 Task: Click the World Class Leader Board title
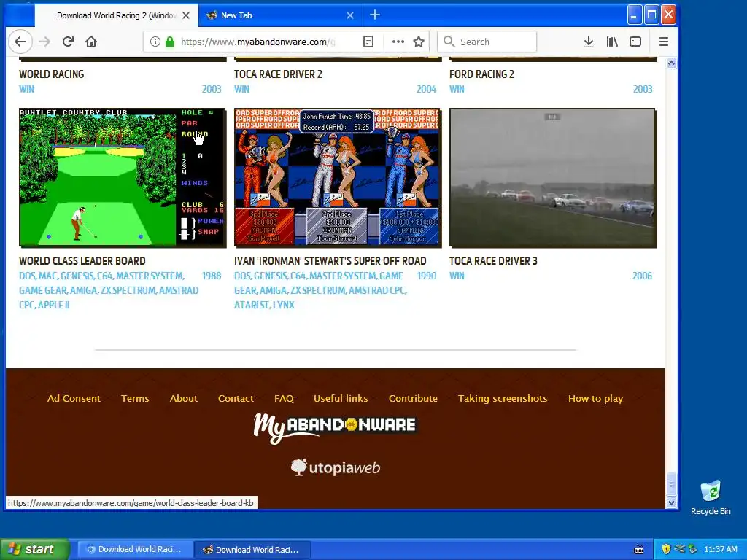(x=82, y=261)
